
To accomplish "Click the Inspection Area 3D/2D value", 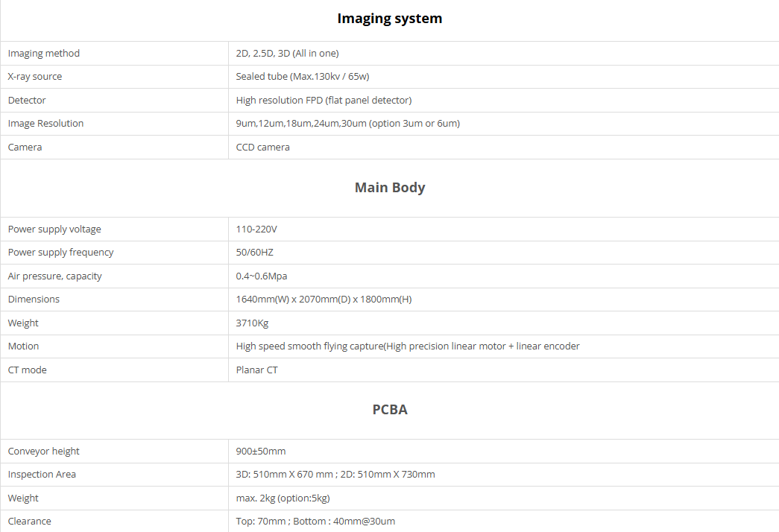I will [335, 475].
